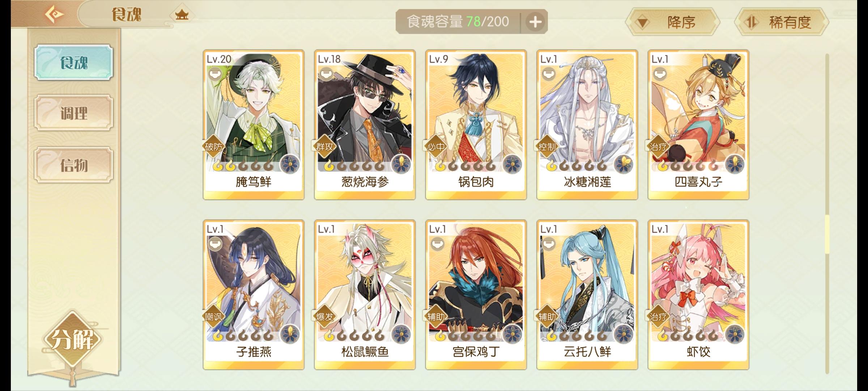Tap the 分解 button
The height and width of the screenshot is (391, 868).
coord(72,339)
